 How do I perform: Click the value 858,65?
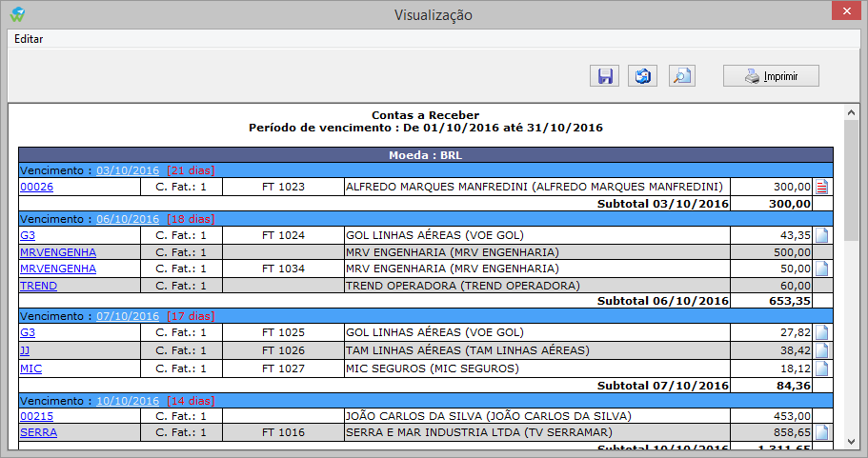[792, 432]
